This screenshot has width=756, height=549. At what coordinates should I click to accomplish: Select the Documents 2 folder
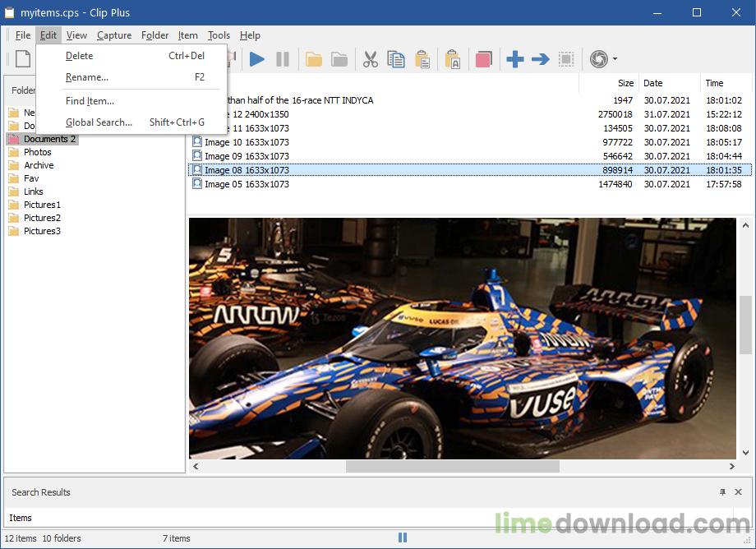coord(49,139)
